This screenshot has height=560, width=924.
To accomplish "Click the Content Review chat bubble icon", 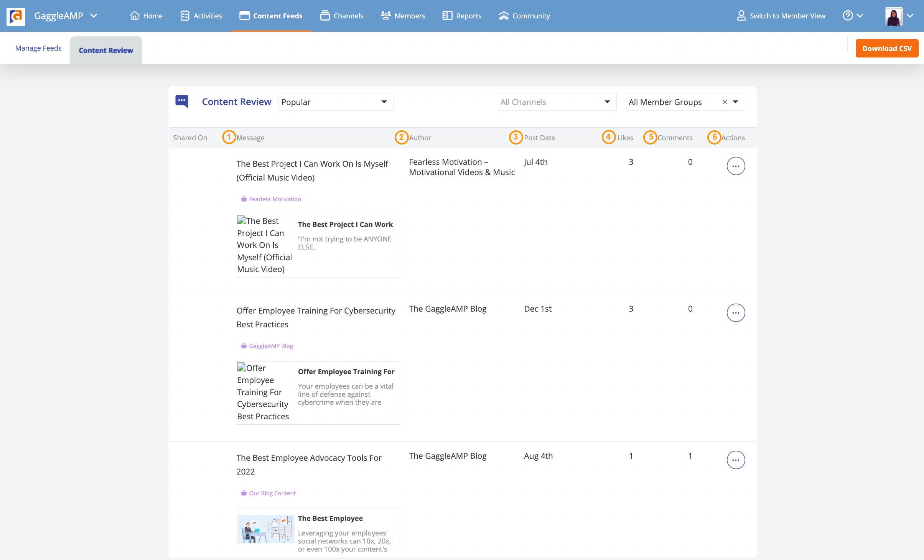I will (182, 101).
